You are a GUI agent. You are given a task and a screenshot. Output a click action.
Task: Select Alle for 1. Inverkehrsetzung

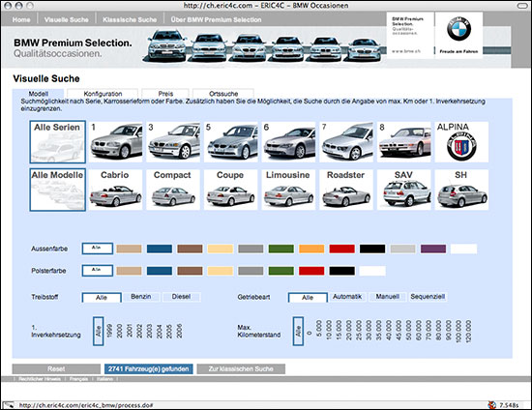[x=99, y=332]
